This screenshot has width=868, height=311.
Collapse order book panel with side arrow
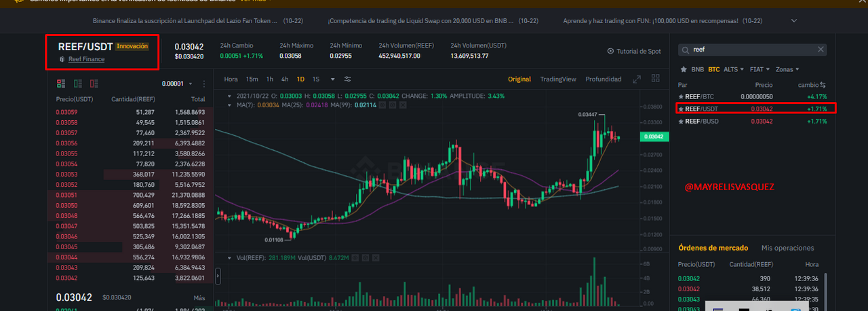(218, 276)
